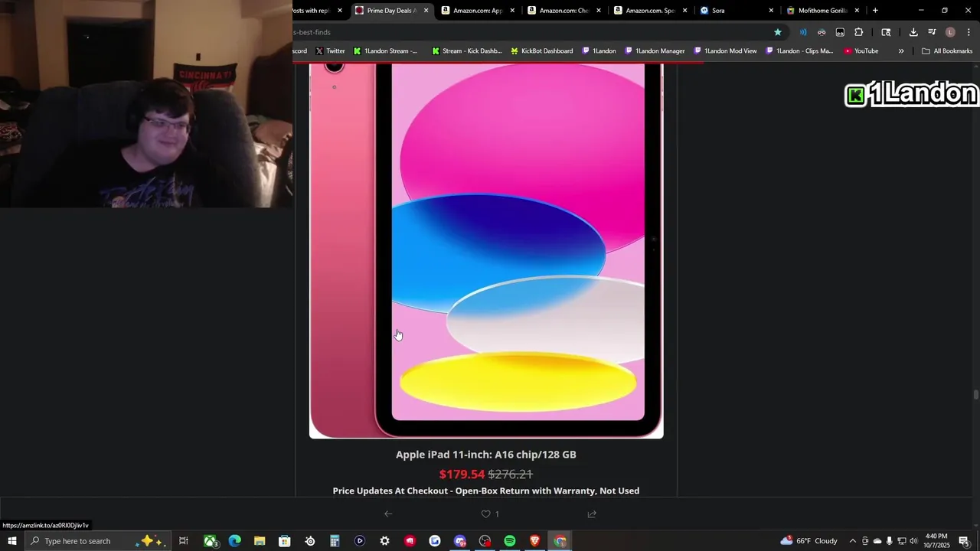The height and width of the screenshot is (551, 980).
Task: Open Chrome three-dot menu
Action: 969,32
